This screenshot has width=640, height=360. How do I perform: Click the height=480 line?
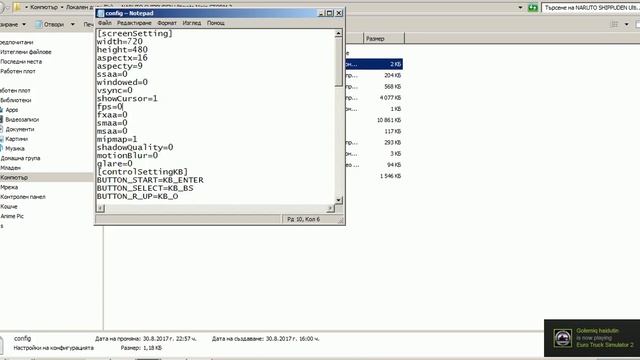(x=122, y=50)
